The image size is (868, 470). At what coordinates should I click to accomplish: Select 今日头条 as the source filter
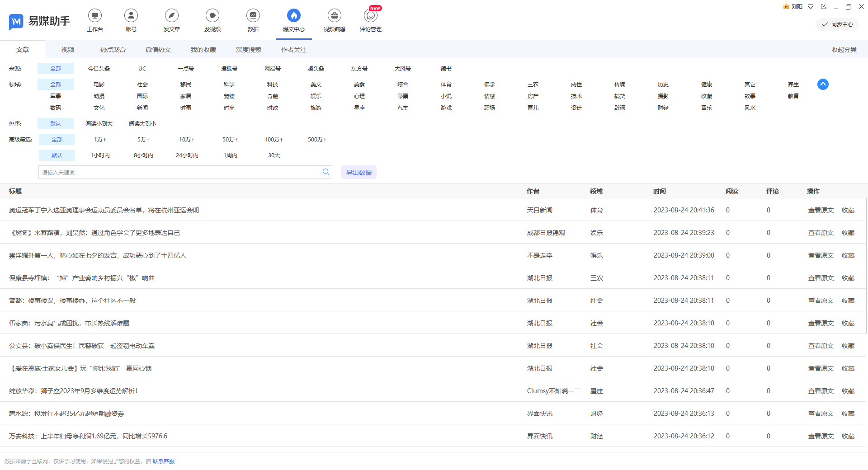click(99, 69)
